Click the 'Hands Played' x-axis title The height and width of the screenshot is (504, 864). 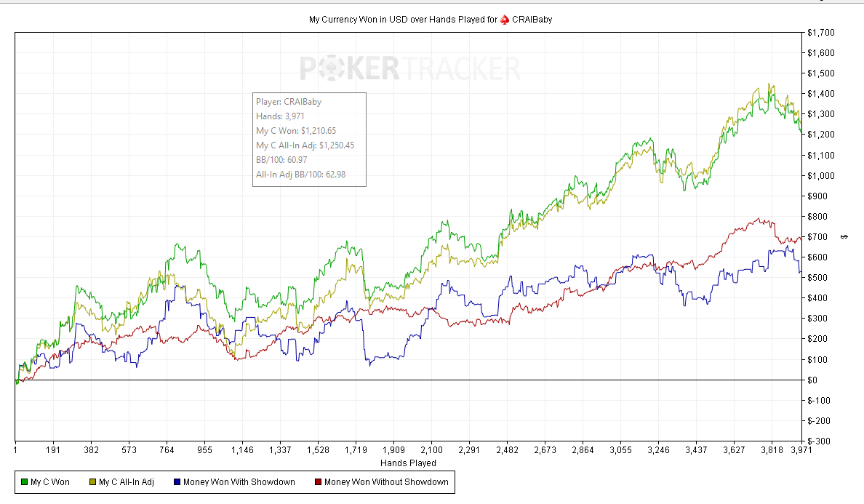coord(408,463)
